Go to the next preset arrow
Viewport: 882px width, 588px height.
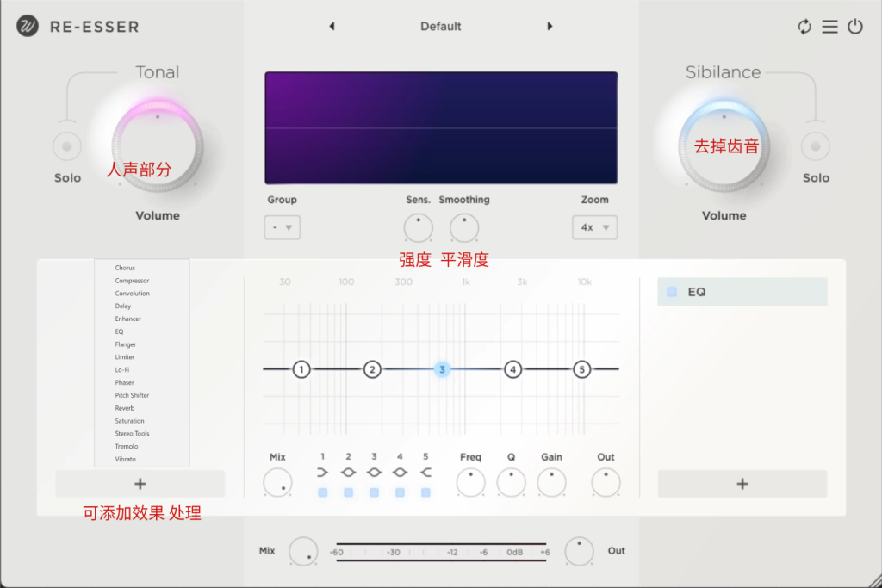pos(550,26)
